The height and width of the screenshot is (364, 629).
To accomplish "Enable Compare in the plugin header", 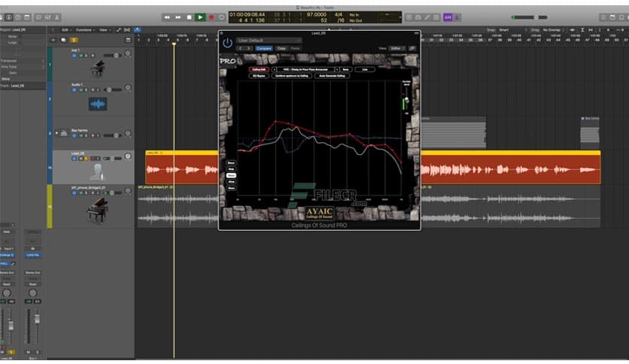I will click(263, 48).
